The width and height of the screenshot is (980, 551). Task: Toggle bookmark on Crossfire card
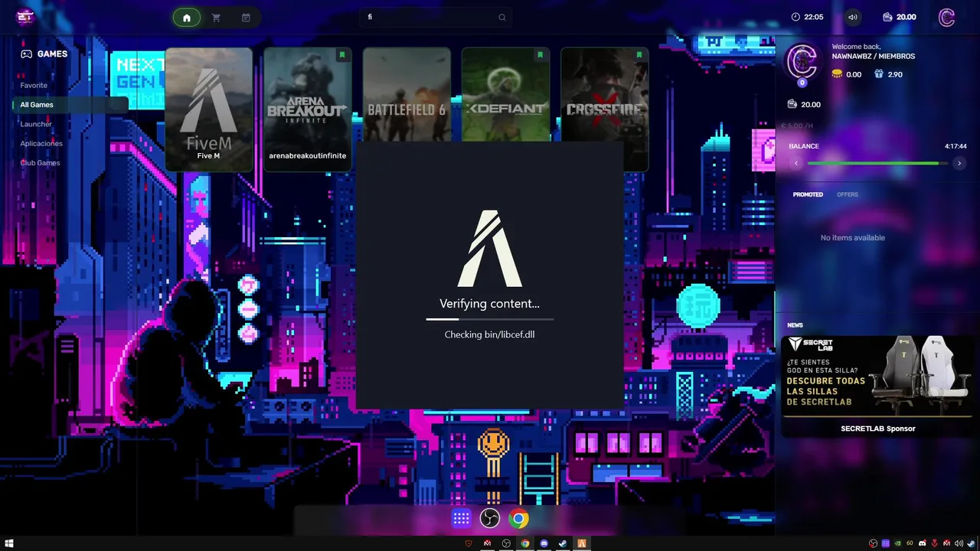639,55
